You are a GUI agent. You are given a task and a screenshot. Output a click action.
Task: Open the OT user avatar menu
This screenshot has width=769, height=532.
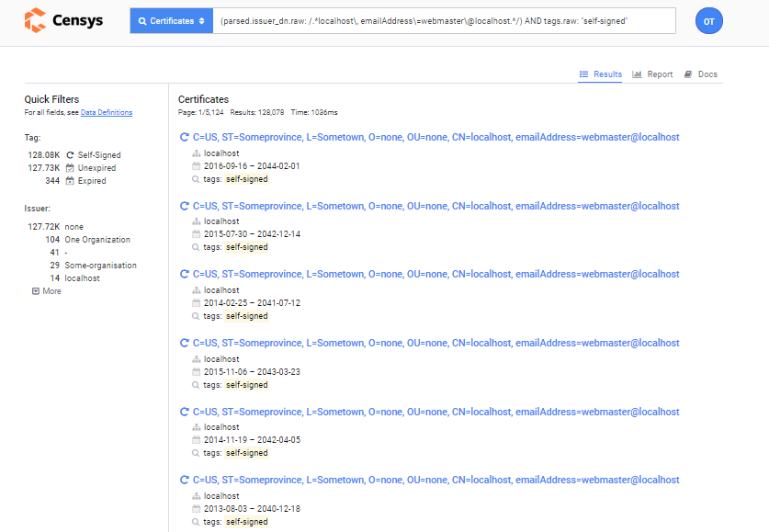click(708, 21)
